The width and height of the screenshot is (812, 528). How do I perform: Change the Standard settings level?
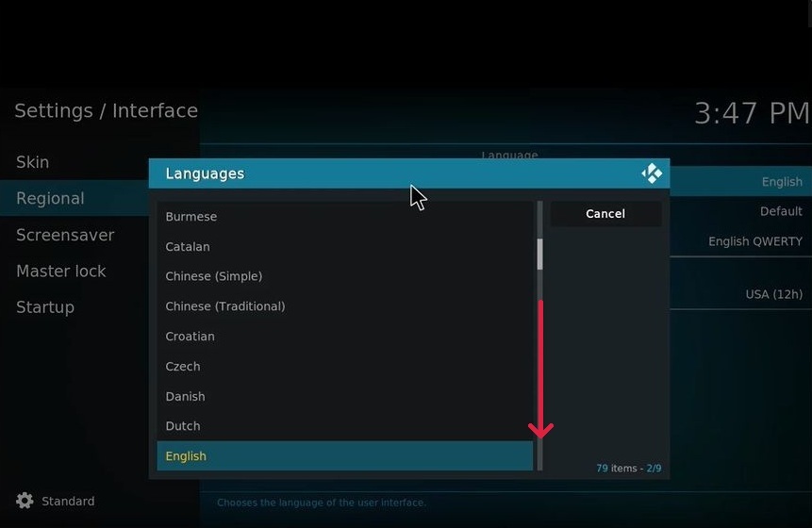[x=68, y=502]
